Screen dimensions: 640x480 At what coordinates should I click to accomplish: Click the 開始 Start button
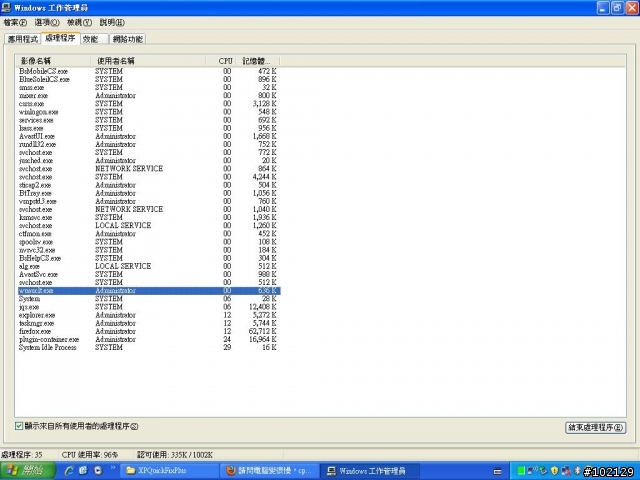tap(27, 471)
